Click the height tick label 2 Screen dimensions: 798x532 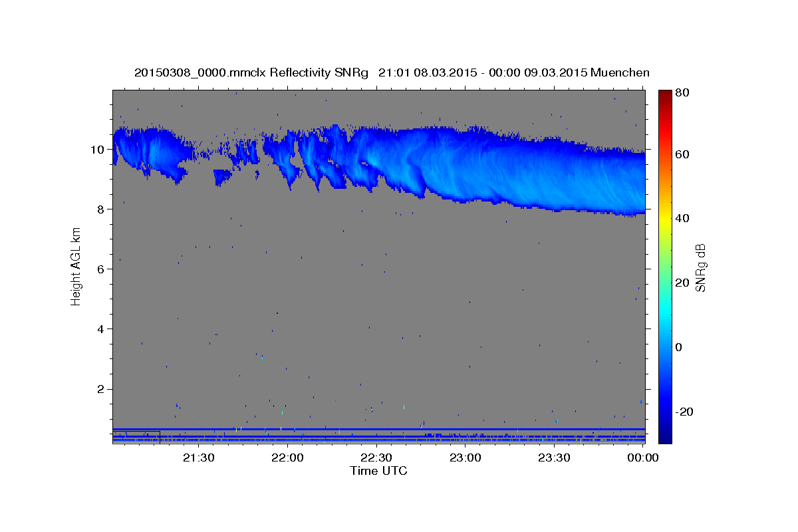[x=102, y=389]
